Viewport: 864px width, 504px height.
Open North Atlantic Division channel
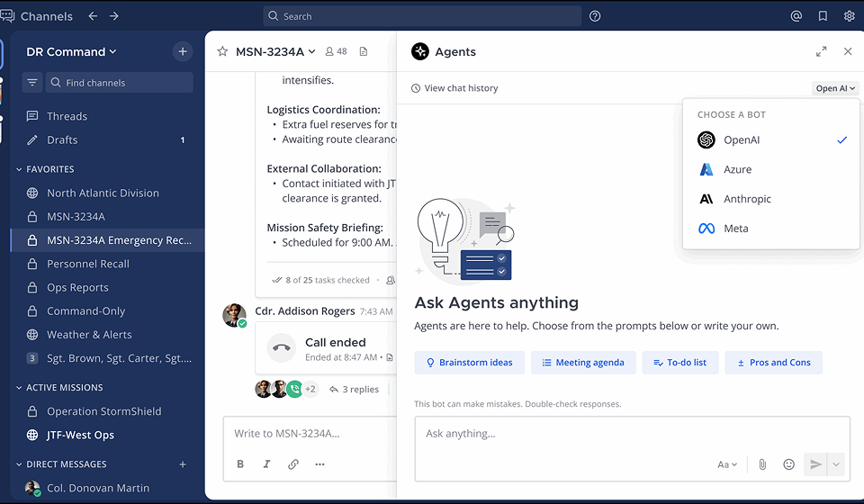[107, 193]
